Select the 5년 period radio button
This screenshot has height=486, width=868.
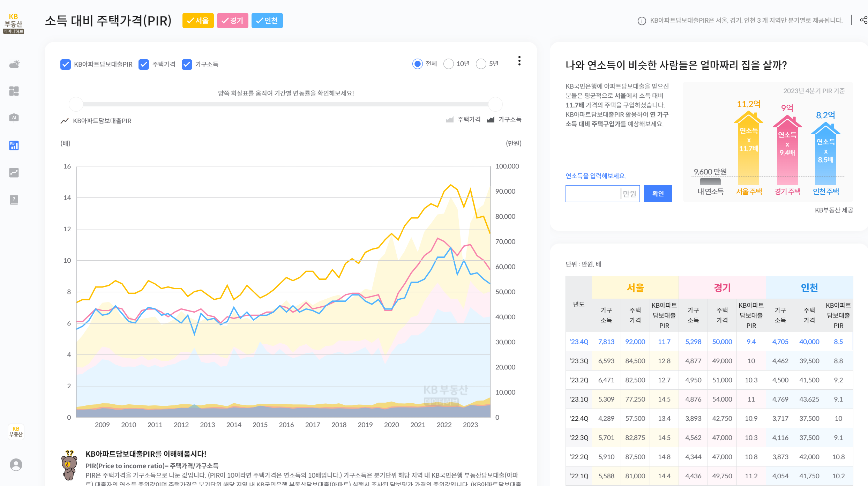[481, 64]
